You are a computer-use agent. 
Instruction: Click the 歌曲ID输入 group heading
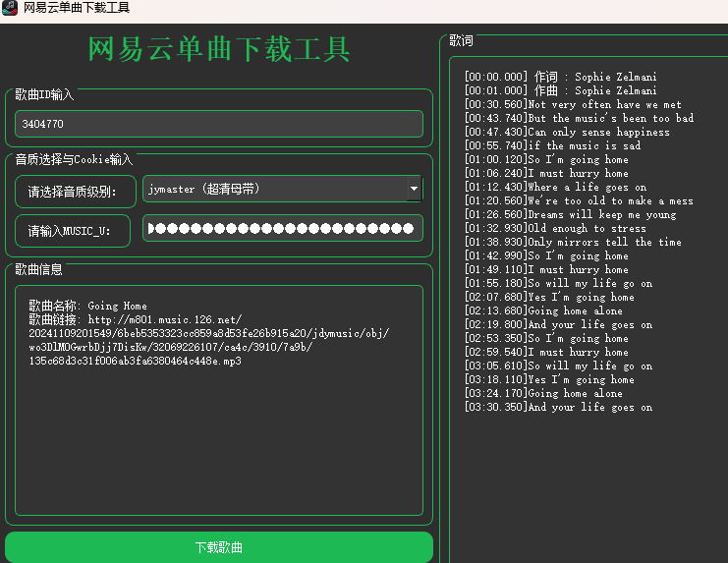tap(44, 94)
